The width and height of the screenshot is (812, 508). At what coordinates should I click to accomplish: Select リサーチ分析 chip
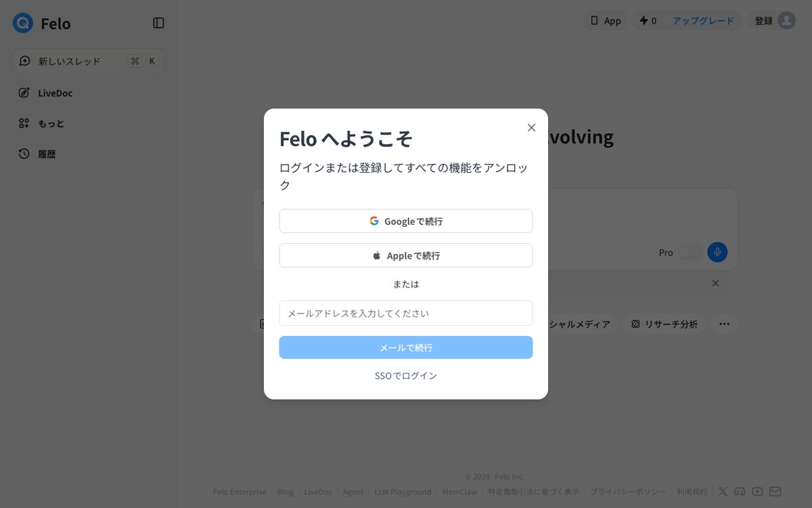664,324
